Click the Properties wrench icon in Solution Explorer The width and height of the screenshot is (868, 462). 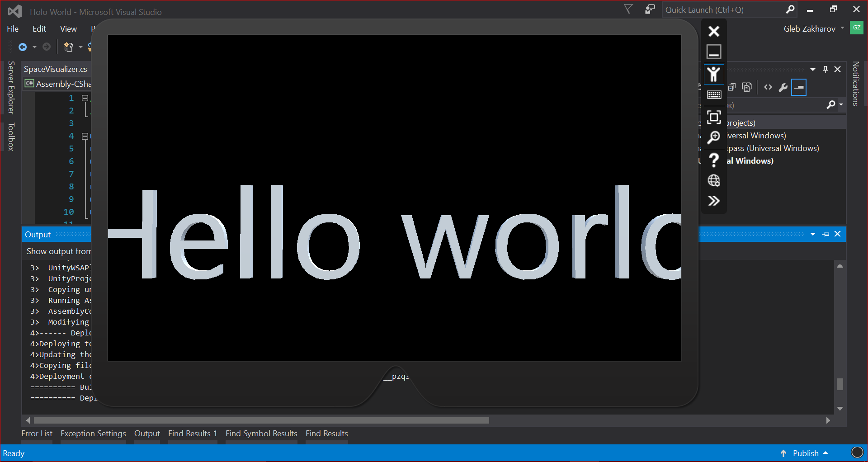tap(783, 87)
